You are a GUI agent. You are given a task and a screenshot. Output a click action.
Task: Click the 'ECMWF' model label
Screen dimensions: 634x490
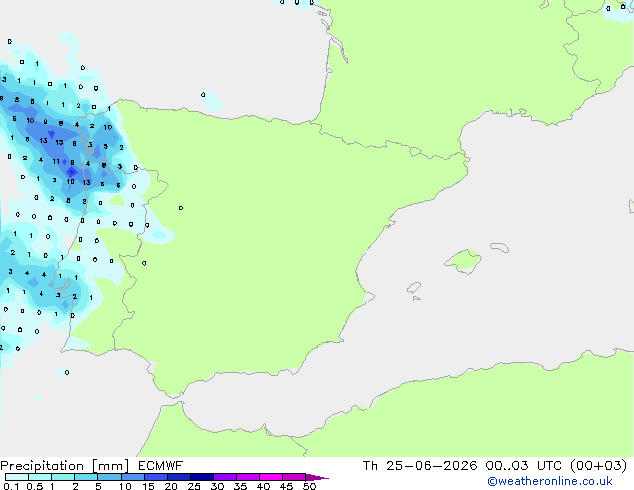coord(161,466)
